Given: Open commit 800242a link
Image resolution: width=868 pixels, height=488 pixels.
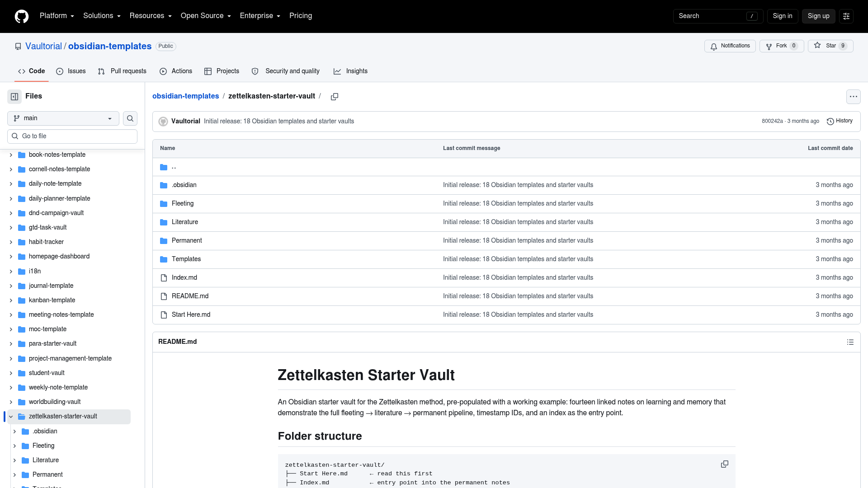Looking at the screenshot, I should 772,122.
